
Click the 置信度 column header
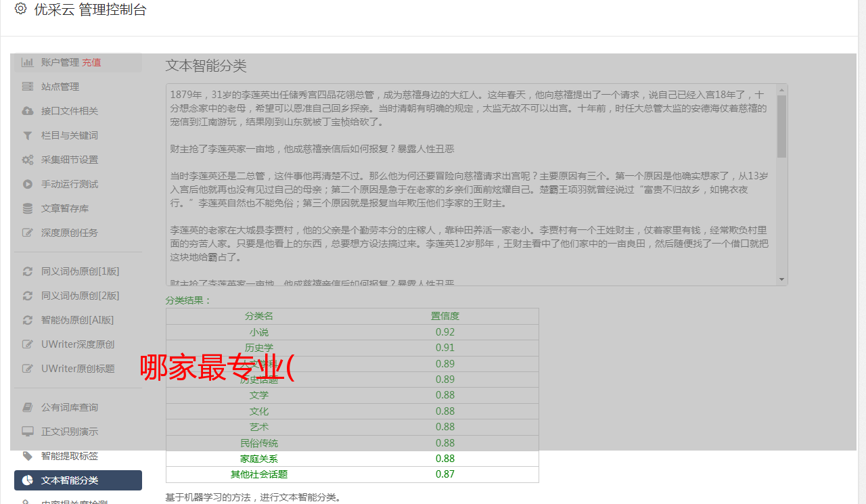pyautogui.click(x=445, y=316)
